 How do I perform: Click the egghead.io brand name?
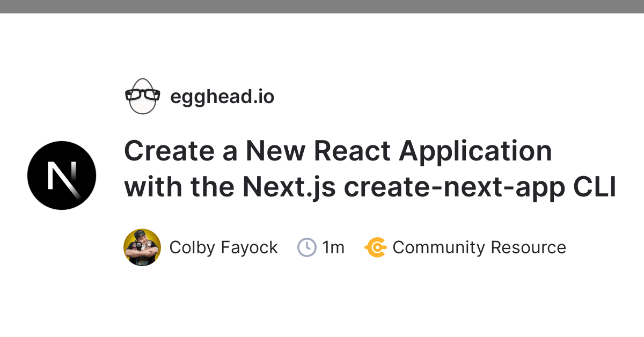[222, 97]
